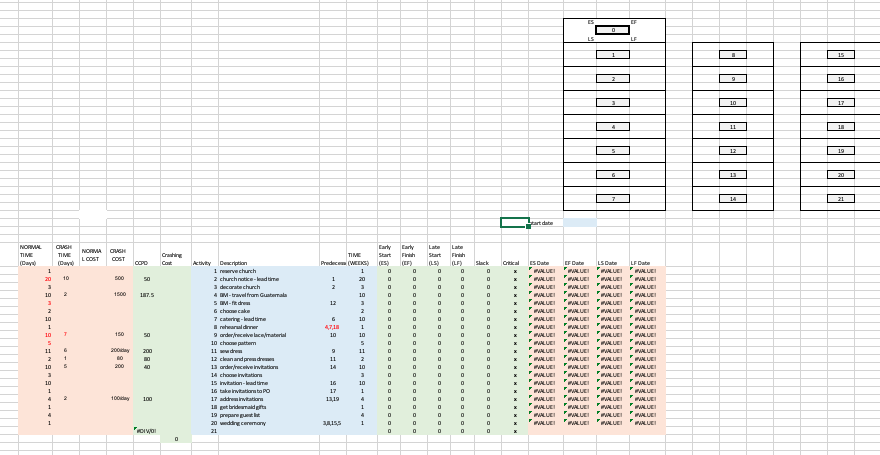The width and height of the screenshot is (880, 455).
Task: Select the 'Slack' column header
Action: click(487, 263)
